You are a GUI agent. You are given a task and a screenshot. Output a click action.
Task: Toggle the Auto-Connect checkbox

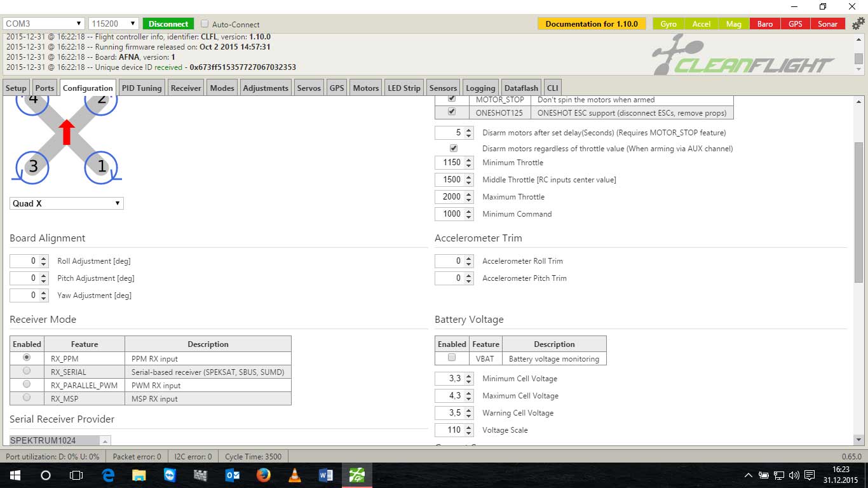[x=205, y=24]
